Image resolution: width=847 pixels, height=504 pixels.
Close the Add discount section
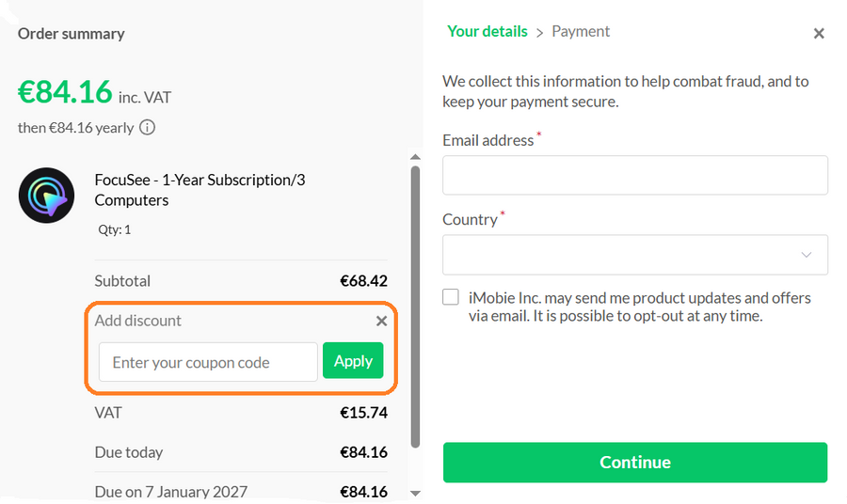(381, 322)
